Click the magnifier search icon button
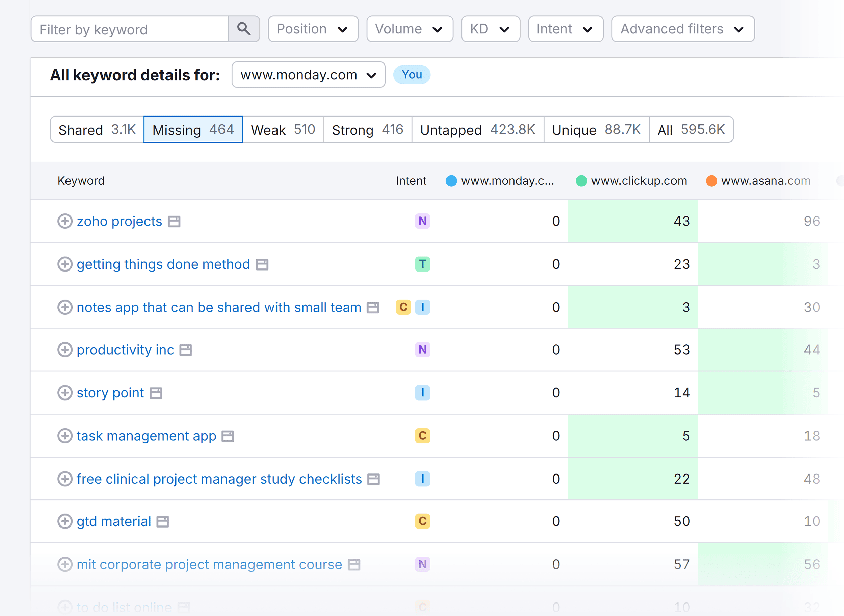Image resolution: width=844 pixels, height=616 pixels. coord(244,29)
